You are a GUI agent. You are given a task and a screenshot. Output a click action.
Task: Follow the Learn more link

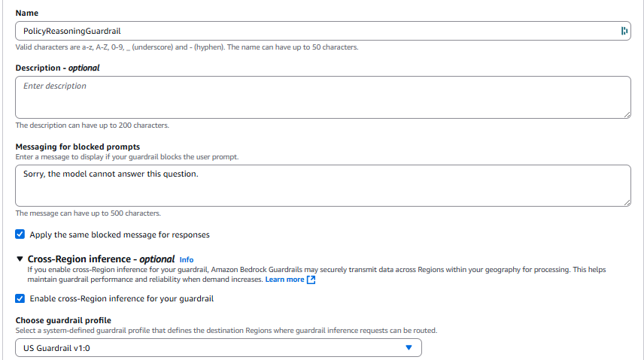(x=284, y=280)
